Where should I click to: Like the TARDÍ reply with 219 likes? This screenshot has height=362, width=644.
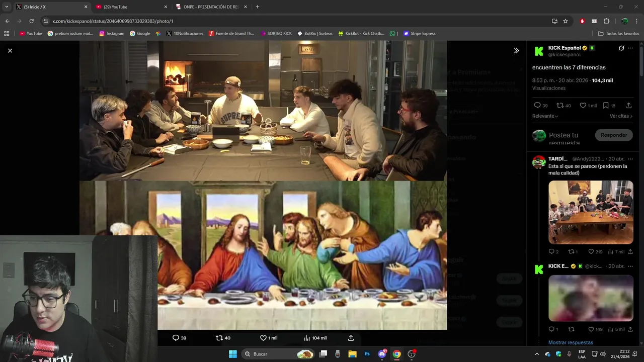592,251
